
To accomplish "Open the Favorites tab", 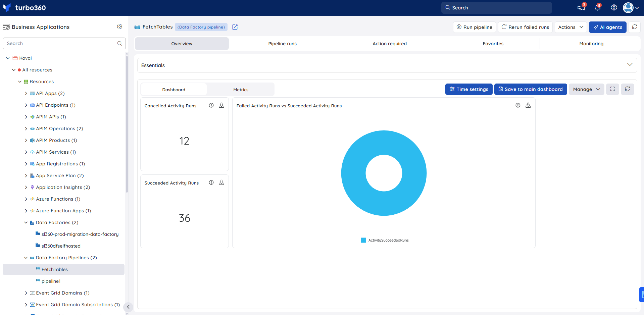I will (493, 44).
